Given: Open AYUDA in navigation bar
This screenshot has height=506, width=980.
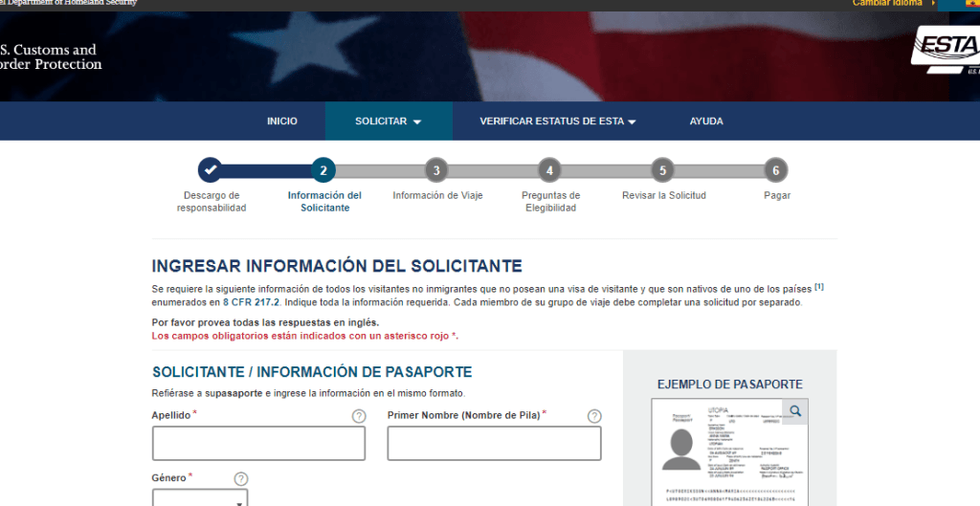Looking at the screenshot, I should click(706, 121).
